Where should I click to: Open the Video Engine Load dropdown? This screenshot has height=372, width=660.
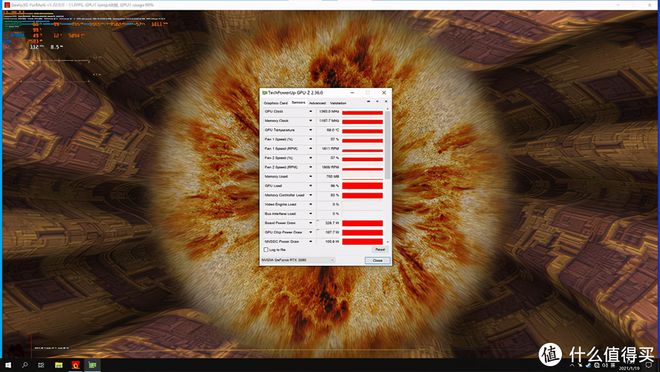coord(311,204)
